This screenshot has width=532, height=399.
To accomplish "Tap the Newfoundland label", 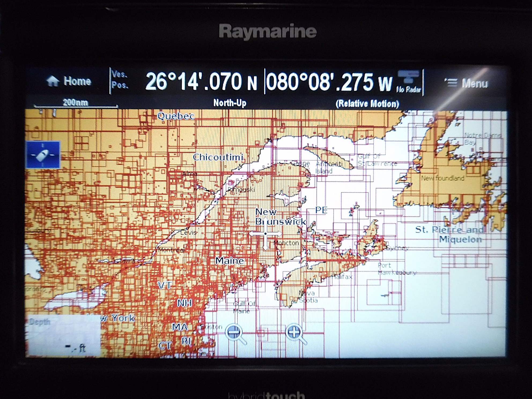I will click(442, 178).
